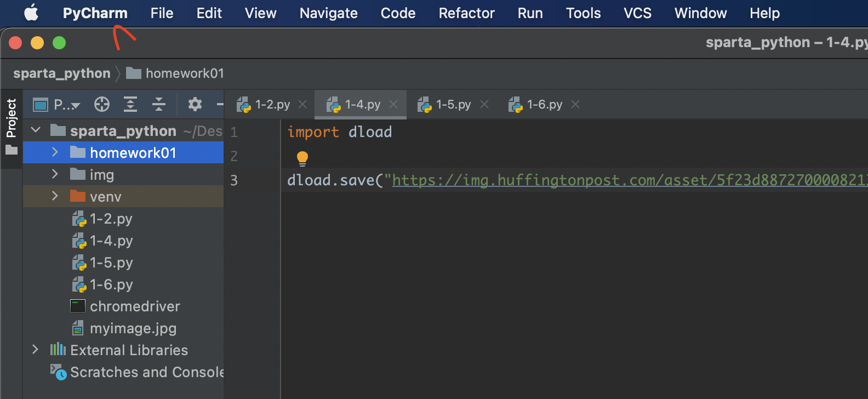Open the Run menu

[530, 13]
